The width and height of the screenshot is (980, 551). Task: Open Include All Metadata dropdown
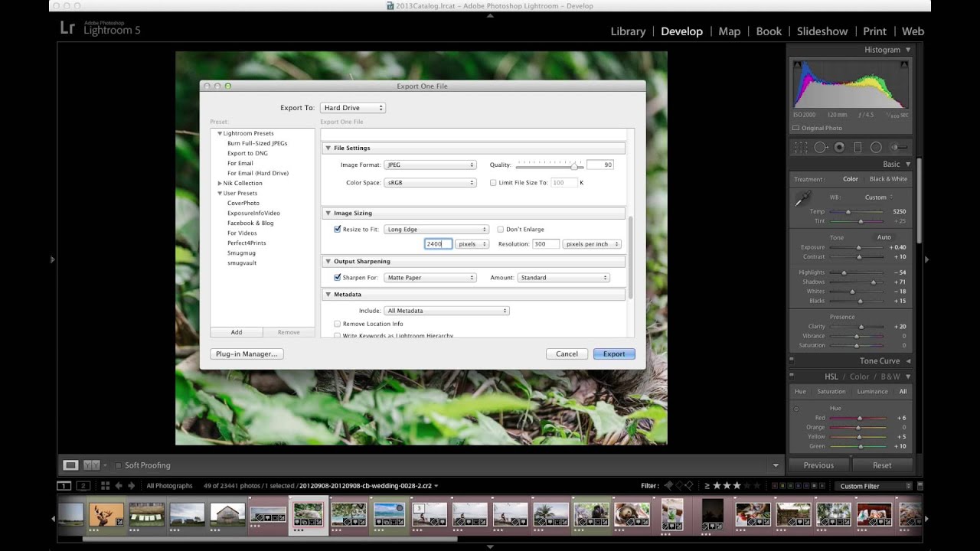(x=447, y=311)
